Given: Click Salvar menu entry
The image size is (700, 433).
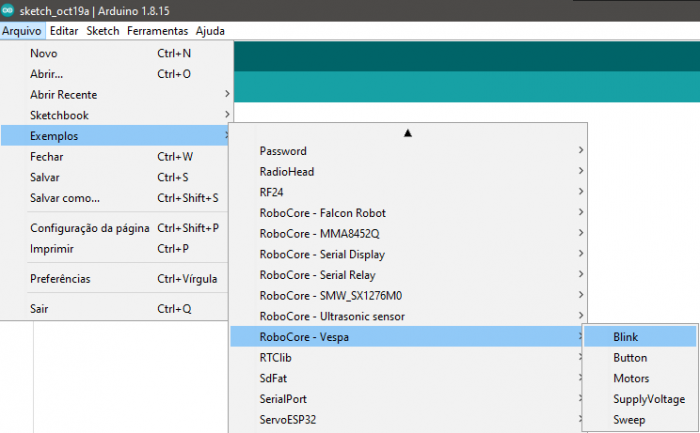Looking at the screenshot, I should (117, 177).
